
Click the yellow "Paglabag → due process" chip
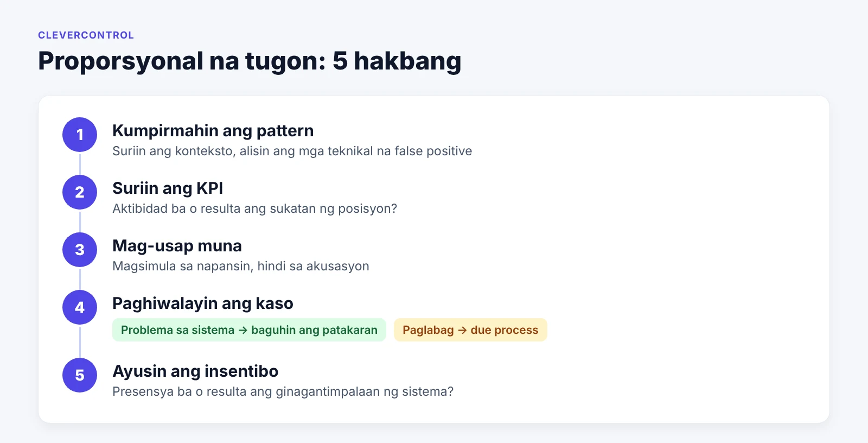[x=470, y=330]
